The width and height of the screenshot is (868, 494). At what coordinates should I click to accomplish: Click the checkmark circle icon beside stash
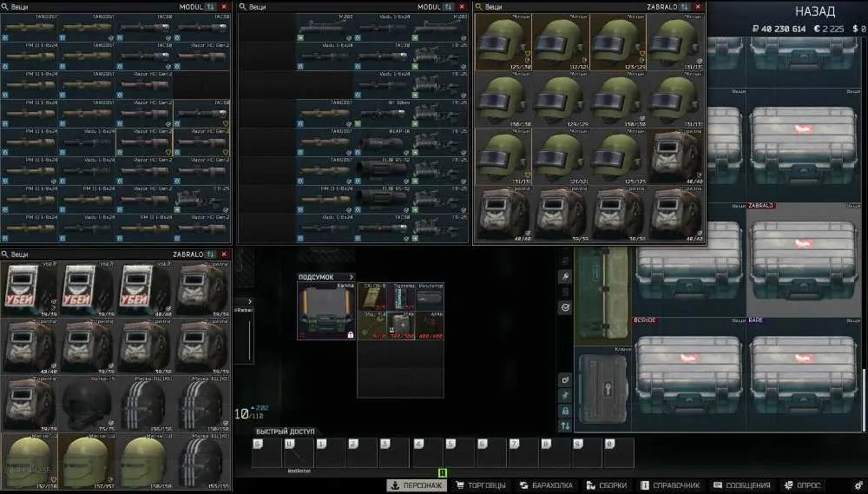tap(565, 307)
